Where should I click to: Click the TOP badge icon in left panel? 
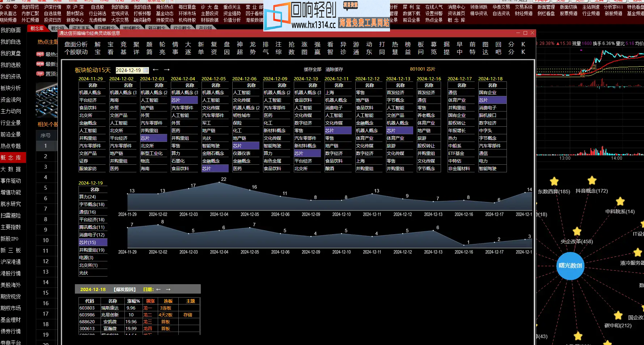pos(40,73)
